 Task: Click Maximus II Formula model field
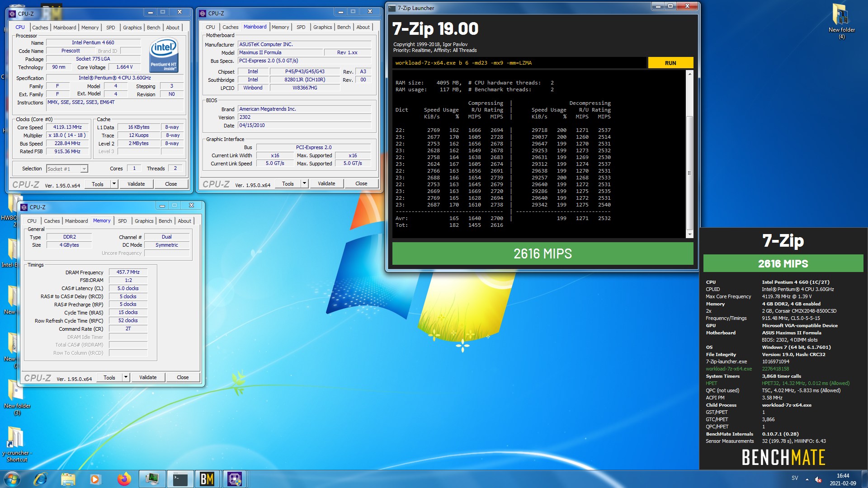click(280, 52)
